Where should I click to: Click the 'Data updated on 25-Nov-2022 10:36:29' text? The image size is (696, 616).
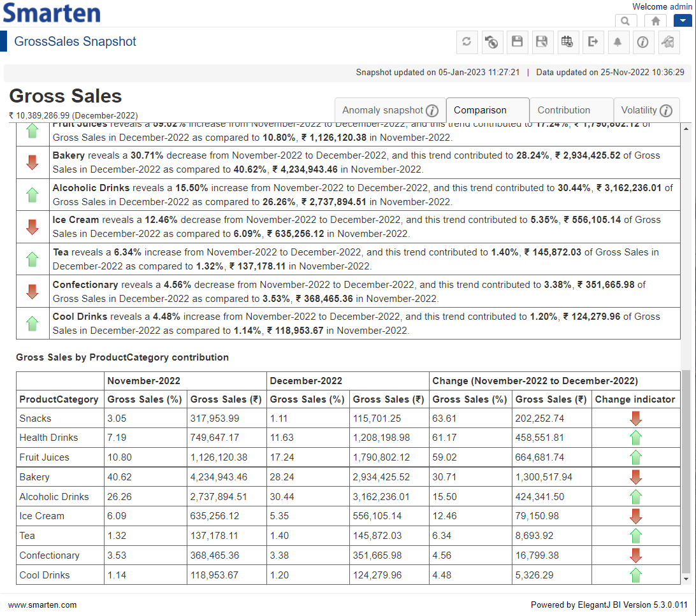[x=611, y=72]
